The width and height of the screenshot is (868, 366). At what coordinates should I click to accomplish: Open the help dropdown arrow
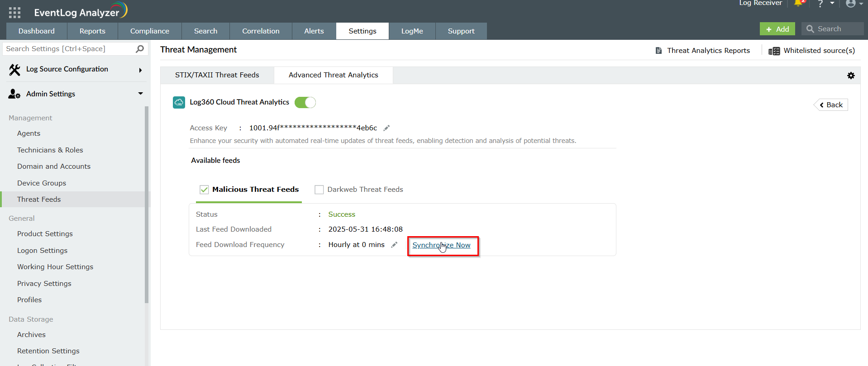832,3
